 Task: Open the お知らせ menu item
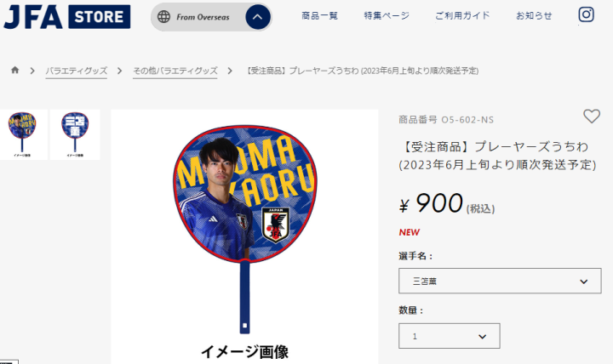click(x=534, y=16)
